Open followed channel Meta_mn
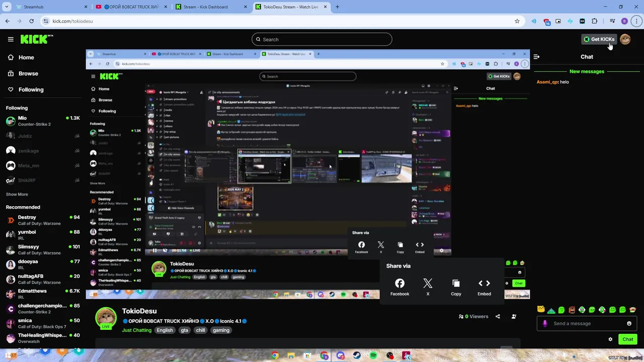 [43, 165]
